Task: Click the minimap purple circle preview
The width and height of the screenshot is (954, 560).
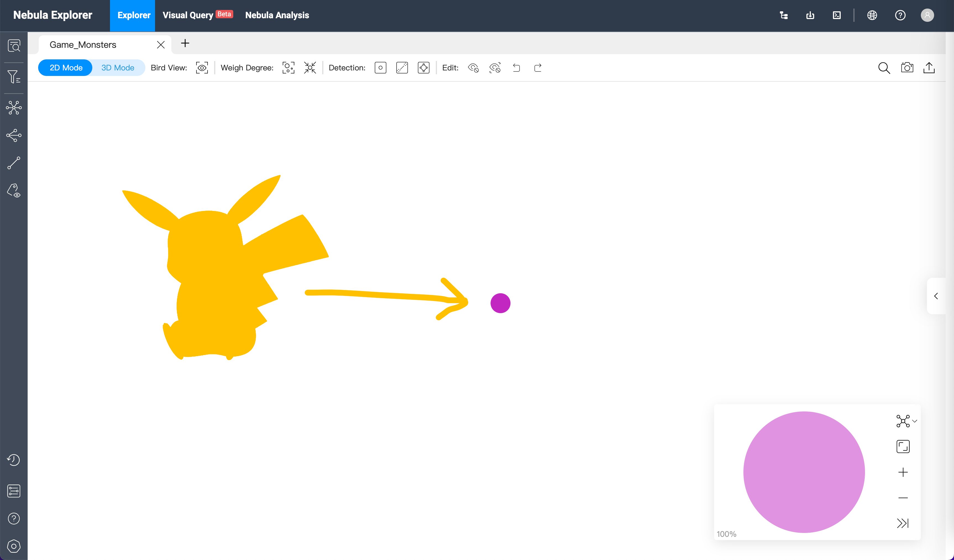Action: pos(804,472)
